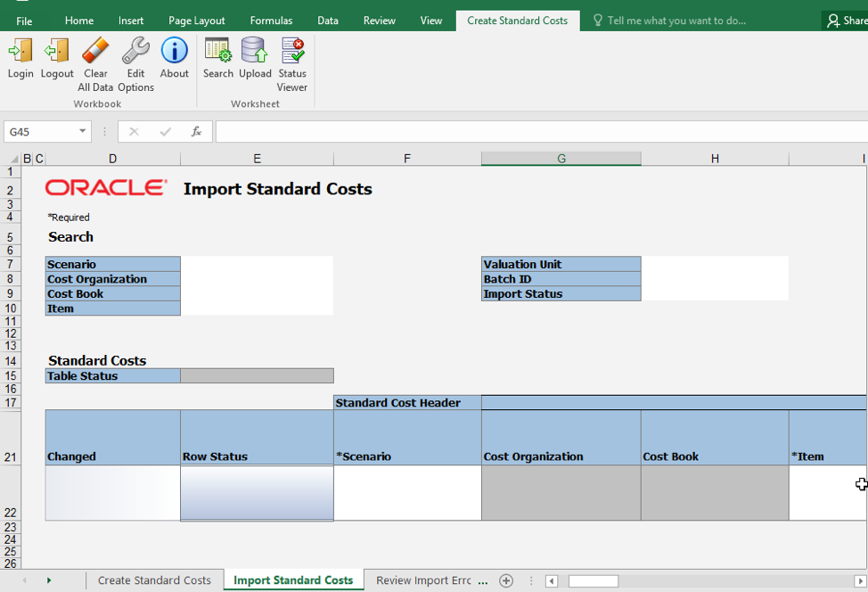Switch to the Formulas ribbon tab
The height and width of the screenshot is (592, 868).
click(271, 21)
